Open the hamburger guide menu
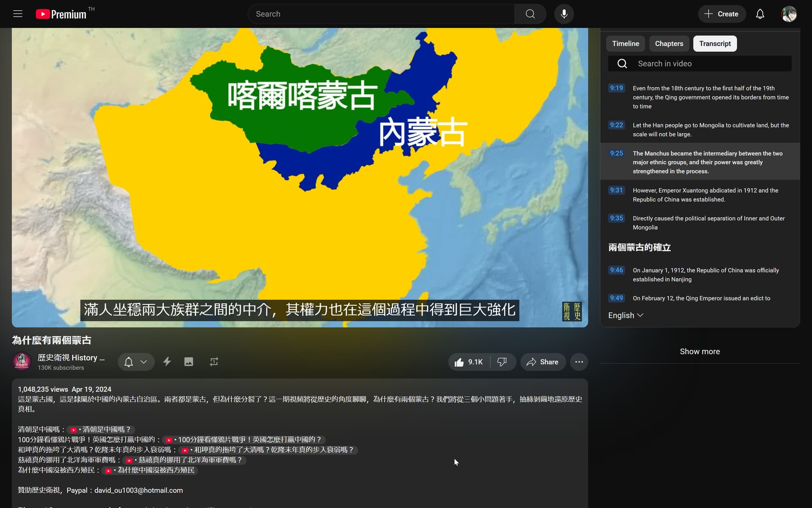 point(18,14)
